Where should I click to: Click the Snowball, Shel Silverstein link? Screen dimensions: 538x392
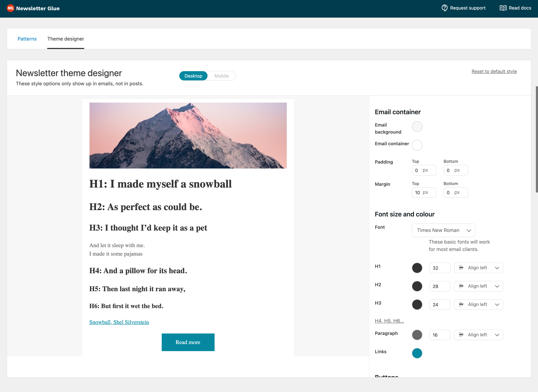click(x=119, y=322)
